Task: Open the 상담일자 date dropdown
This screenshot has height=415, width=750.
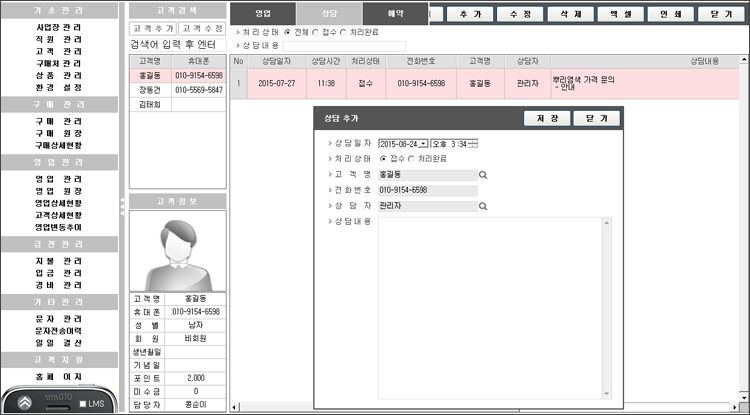Action: coord(424,144)
